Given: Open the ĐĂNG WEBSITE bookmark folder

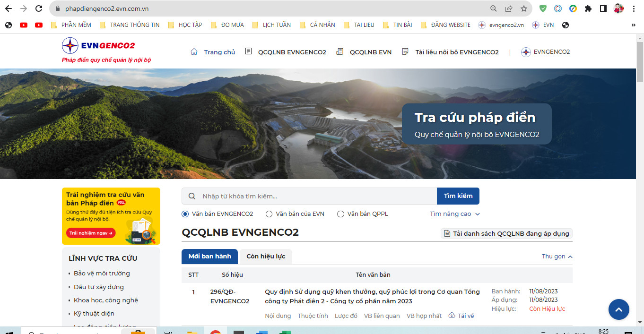Looking at the screenshot, I should click(445, 25).
